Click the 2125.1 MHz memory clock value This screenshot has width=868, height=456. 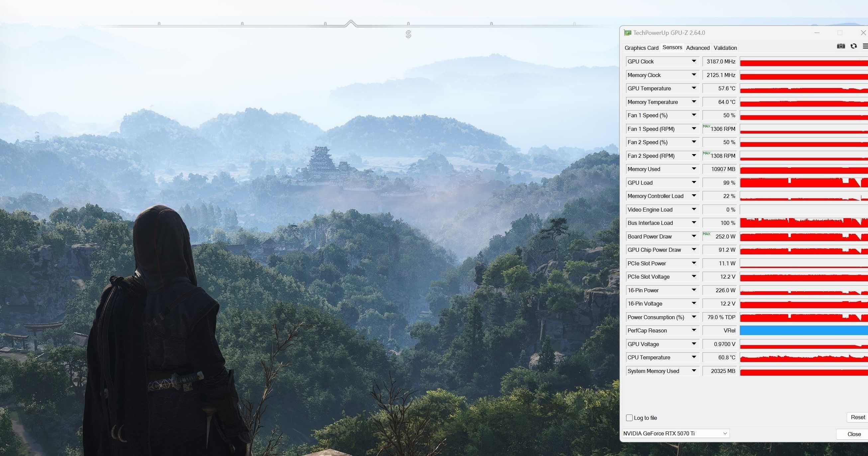click(720, 75)
